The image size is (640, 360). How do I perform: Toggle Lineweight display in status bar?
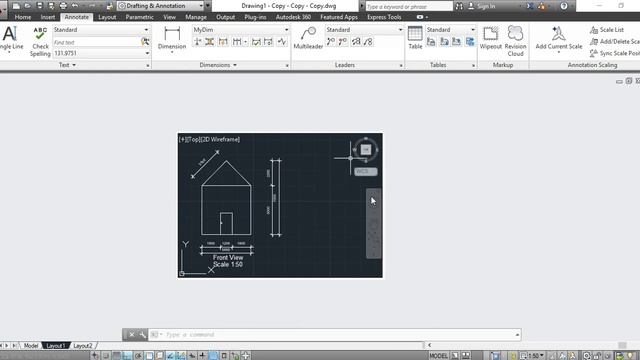(202, 356)
